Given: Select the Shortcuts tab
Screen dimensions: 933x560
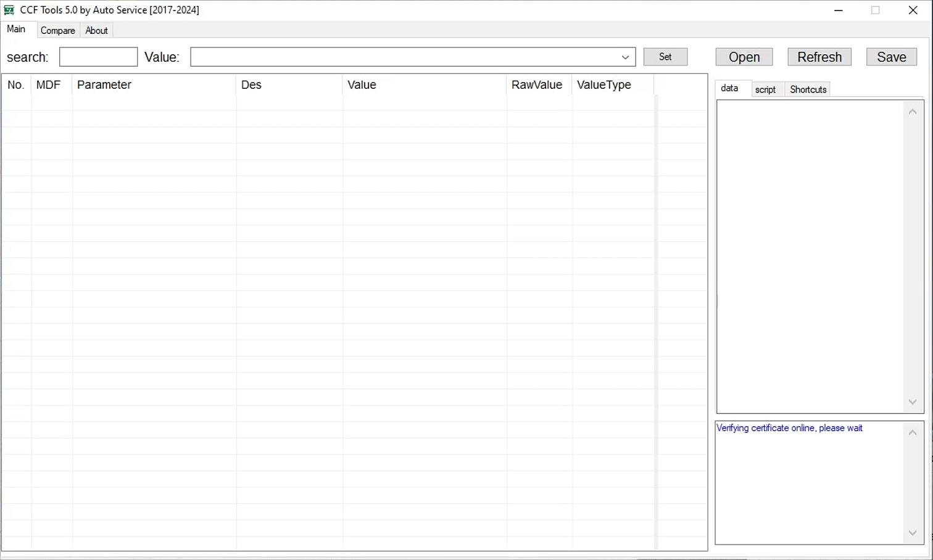Looking at the screenshot, I should point(808,89).
